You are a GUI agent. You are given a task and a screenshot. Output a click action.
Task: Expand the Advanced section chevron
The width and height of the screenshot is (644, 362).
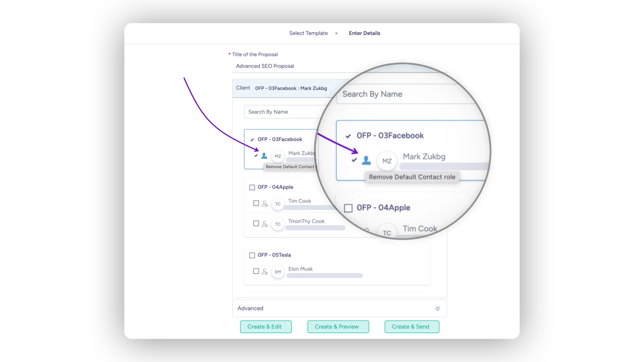coord(437,308)
